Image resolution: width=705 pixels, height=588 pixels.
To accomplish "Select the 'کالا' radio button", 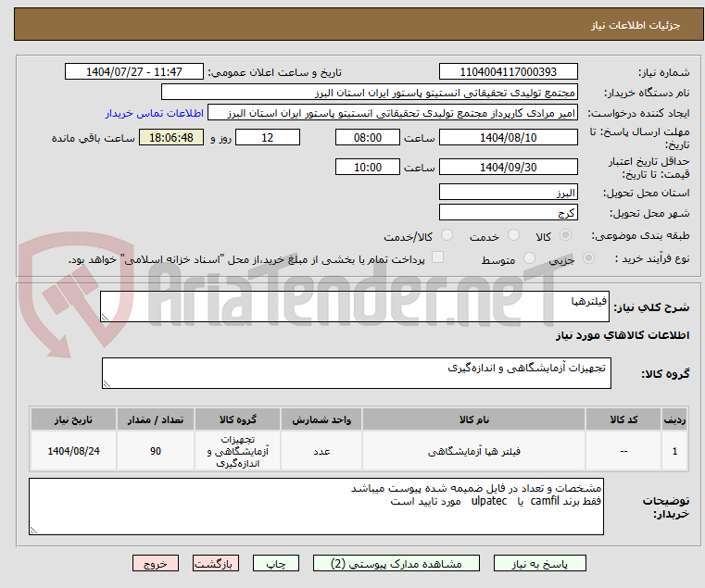I will click(x=566, y=235).
